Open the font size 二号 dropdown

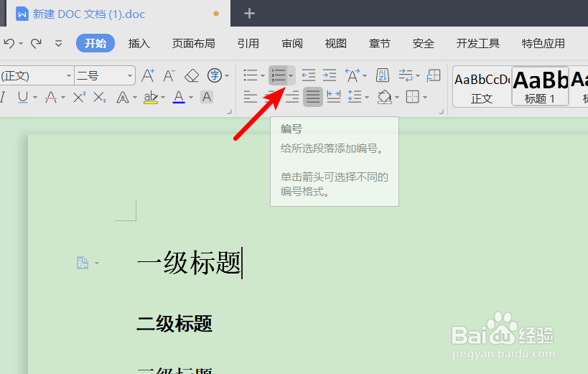tap(130, 76)
